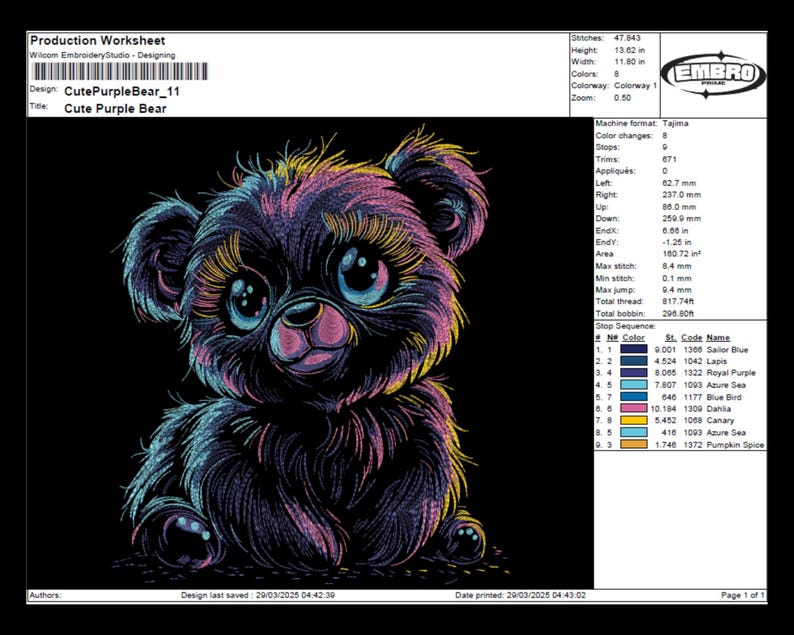Click the Pumpkin Spice color swatch

633,444
